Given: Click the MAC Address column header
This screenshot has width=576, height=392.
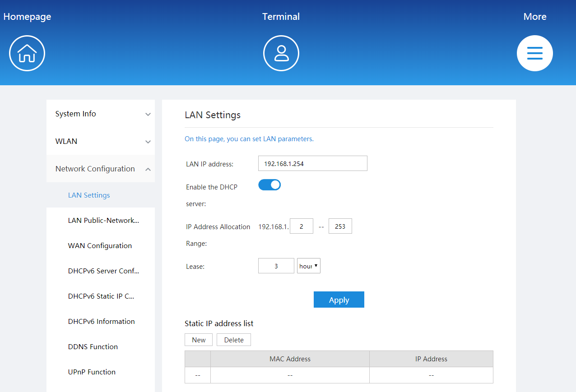Looking at the screenshot, I should pyautogui.click(x=290, y=359).
